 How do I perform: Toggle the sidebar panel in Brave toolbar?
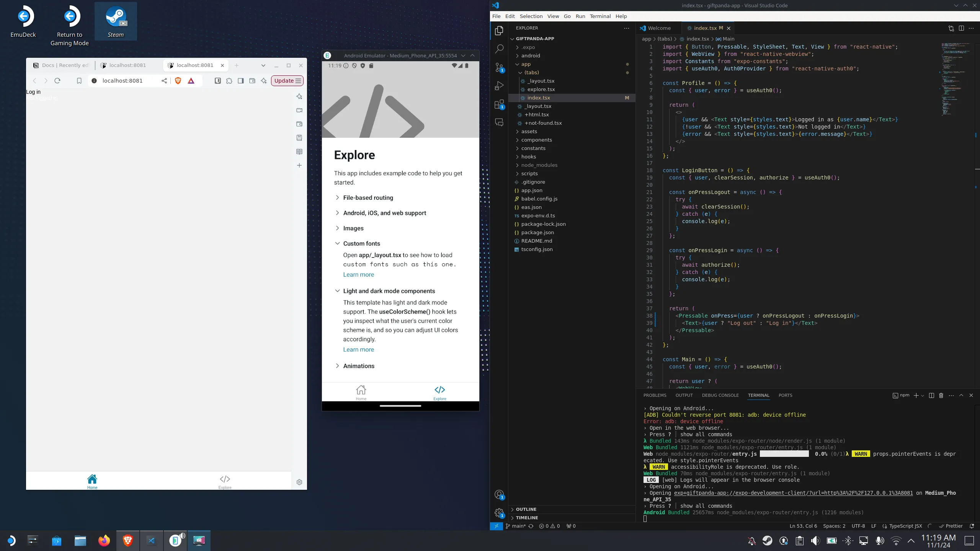(240, 80)
